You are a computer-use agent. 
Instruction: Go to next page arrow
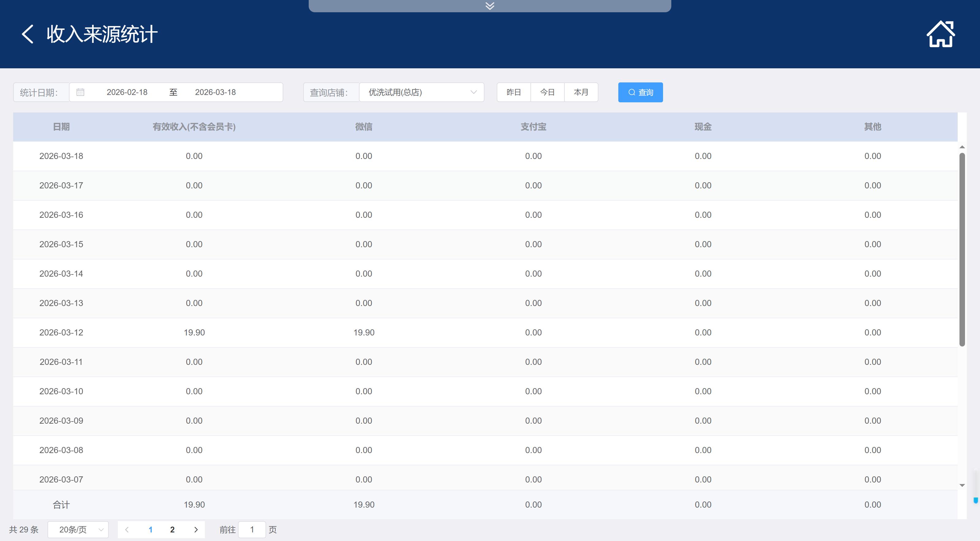pos(196,530)
